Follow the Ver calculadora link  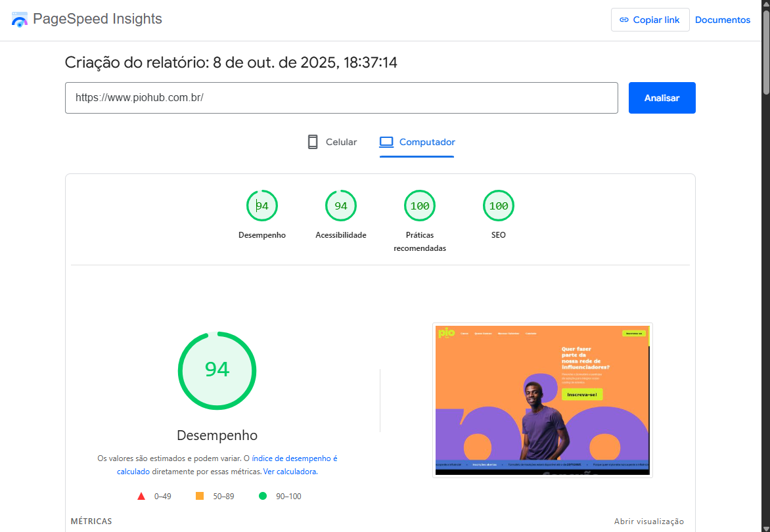[x=290, y=472]
